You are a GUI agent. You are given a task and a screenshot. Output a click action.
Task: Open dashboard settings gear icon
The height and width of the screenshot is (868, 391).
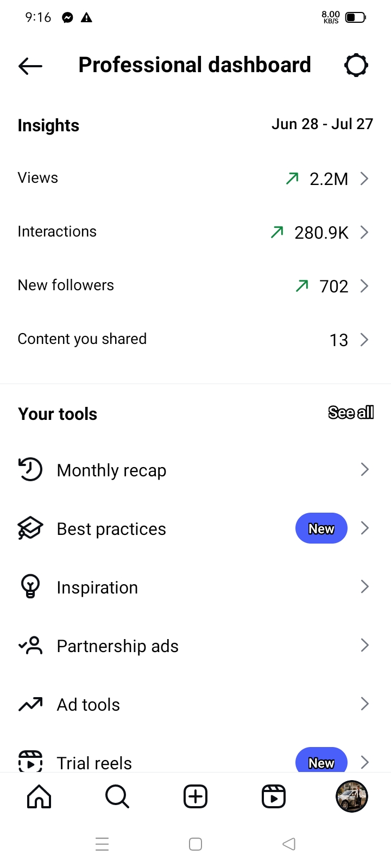point(356,66)
